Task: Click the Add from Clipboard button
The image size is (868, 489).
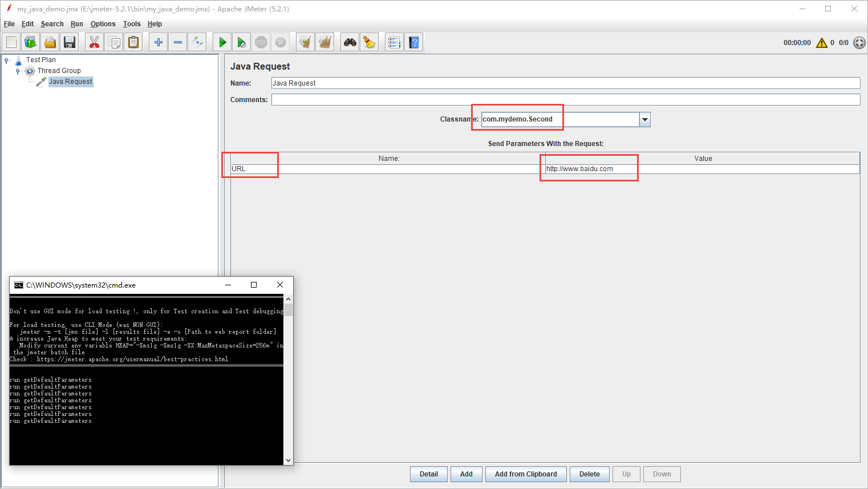Action: point(525,474)
